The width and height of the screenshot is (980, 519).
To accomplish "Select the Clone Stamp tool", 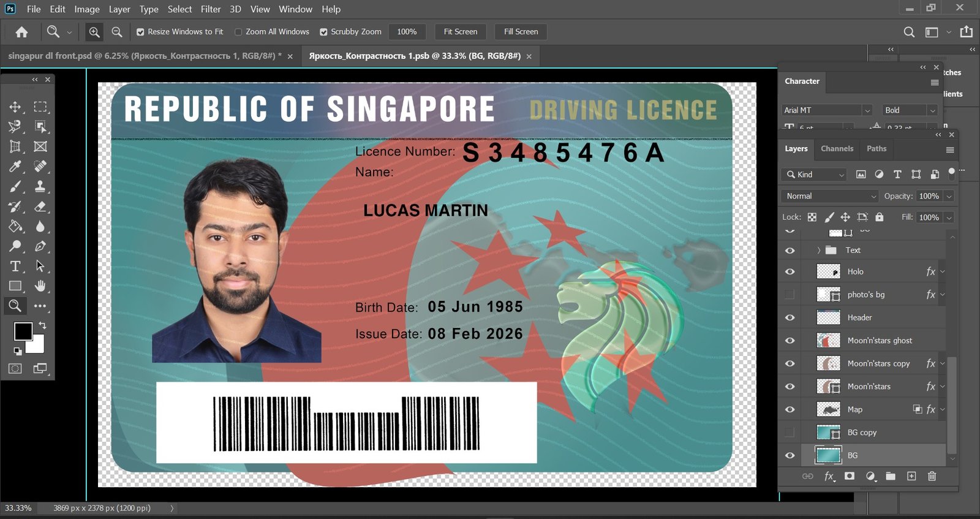I will coord(40,187).
